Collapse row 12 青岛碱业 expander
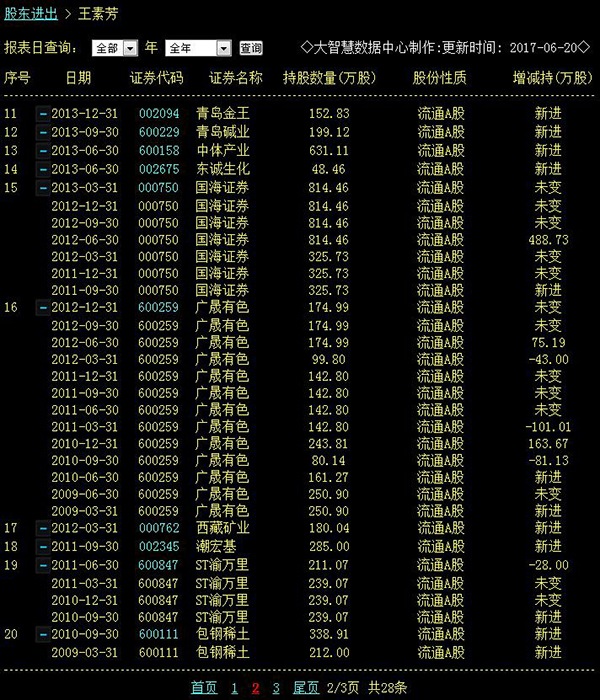Viewport: 600px width, 700px height. pyautogui.click(x=43, y=133)
